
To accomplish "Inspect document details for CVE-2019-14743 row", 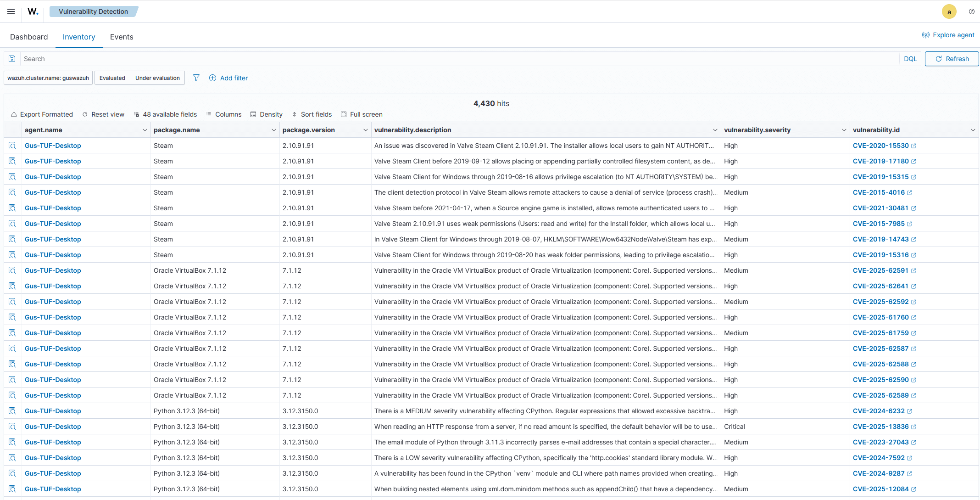I will coord(12,239).
